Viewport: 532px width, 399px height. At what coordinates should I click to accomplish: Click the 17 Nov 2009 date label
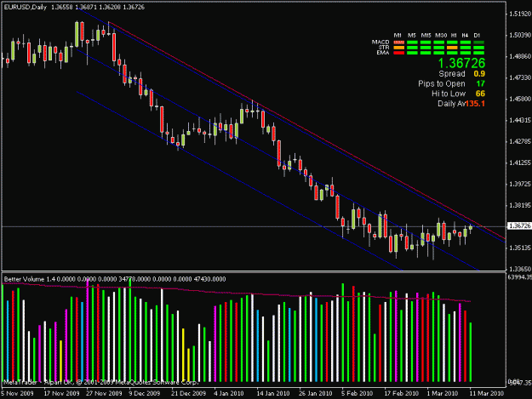[x=61, y=393]
